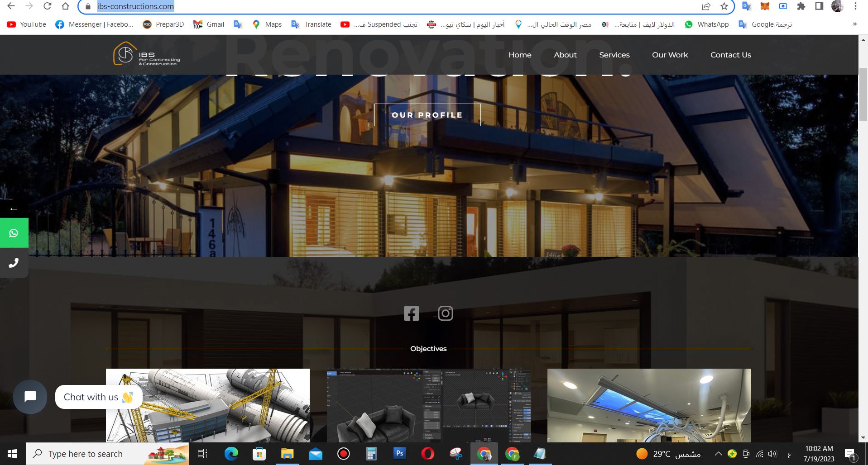Open the chat bubble widget
868x465 pixels.
point(30,397)
